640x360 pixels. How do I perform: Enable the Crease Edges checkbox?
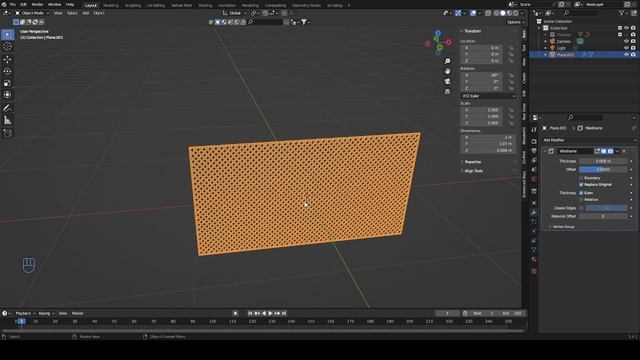[x=581, y=208]
